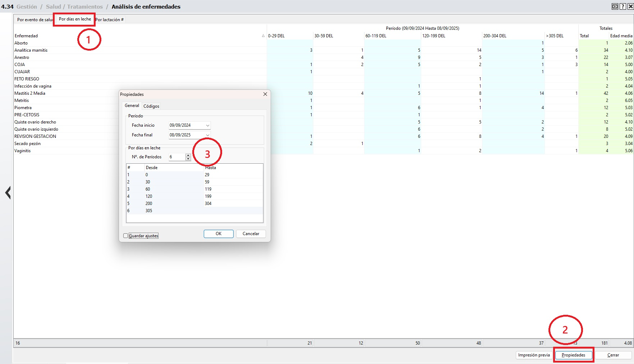The width and height of the screenshot is (634, 364).
Task: Click the Nº. de Períodos input field
Action: coord(177,157)
